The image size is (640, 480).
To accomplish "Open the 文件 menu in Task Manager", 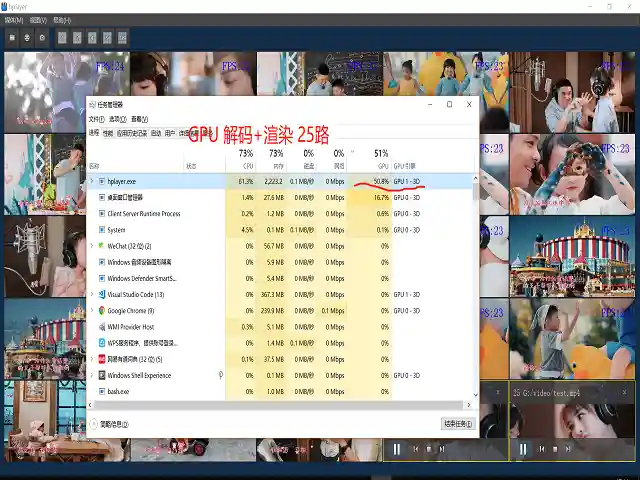I will [93, 118].
